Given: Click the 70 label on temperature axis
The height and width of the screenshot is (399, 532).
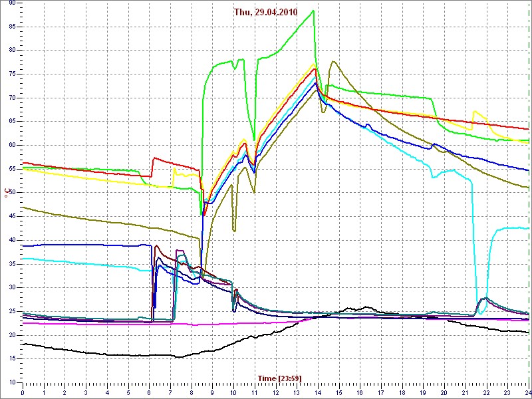Looking at the screenshot, I should point(12,98).
